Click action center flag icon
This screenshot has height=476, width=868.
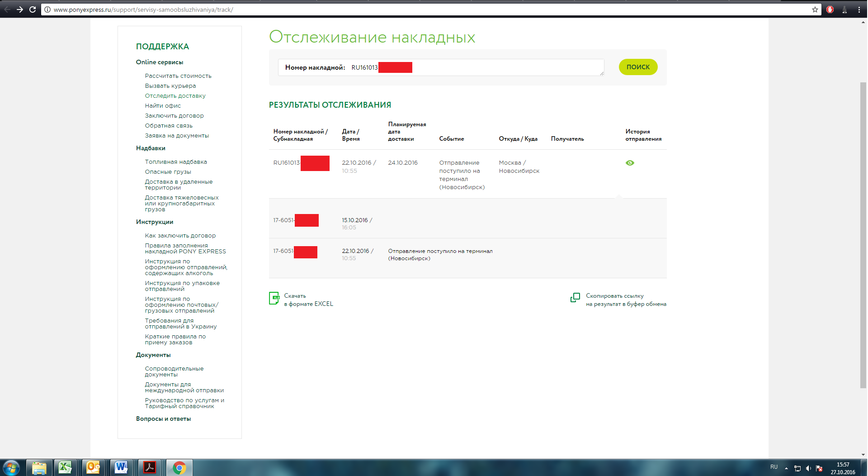pyautogui.click(x=819, y=468)
